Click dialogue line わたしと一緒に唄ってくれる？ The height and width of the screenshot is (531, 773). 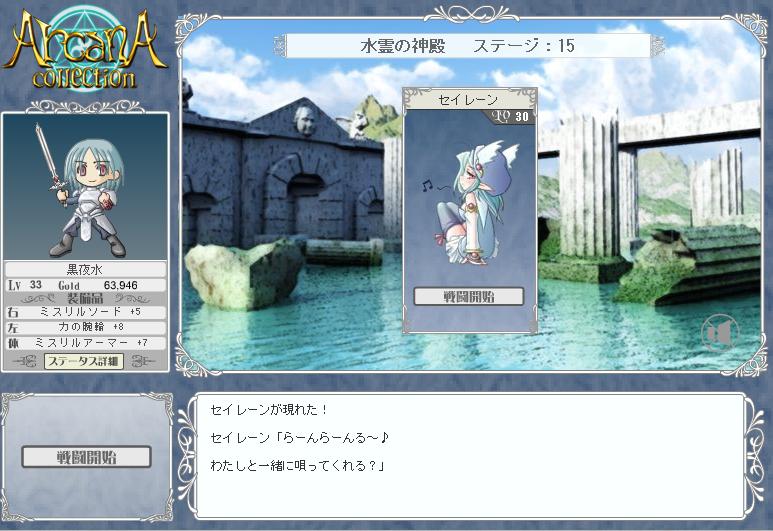click(x=298, y=466)
